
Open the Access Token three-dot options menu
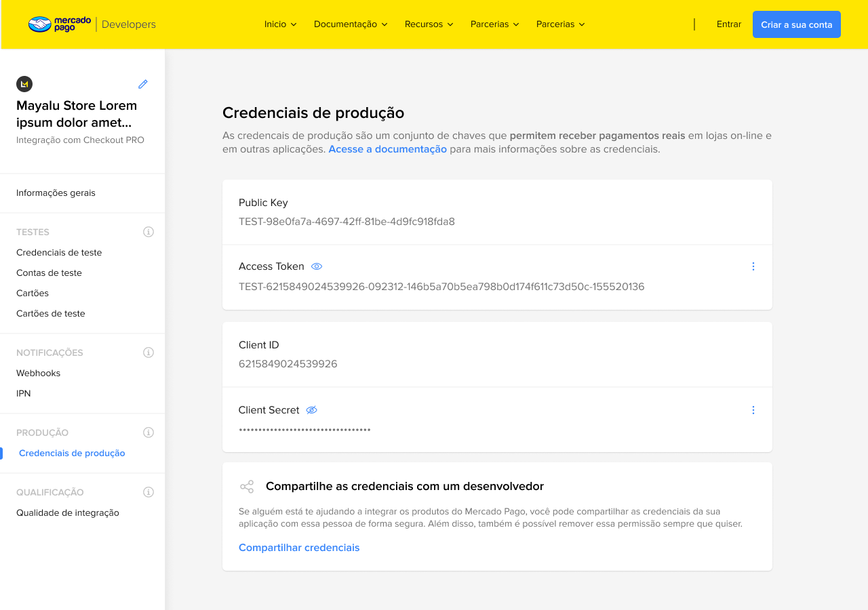click(753, 266)
